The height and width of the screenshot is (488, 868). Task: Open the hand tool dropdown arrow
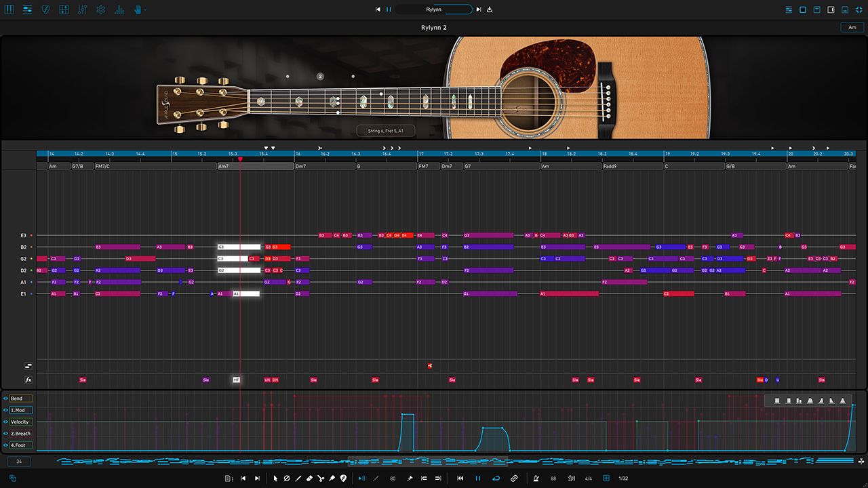click(145, 9)
